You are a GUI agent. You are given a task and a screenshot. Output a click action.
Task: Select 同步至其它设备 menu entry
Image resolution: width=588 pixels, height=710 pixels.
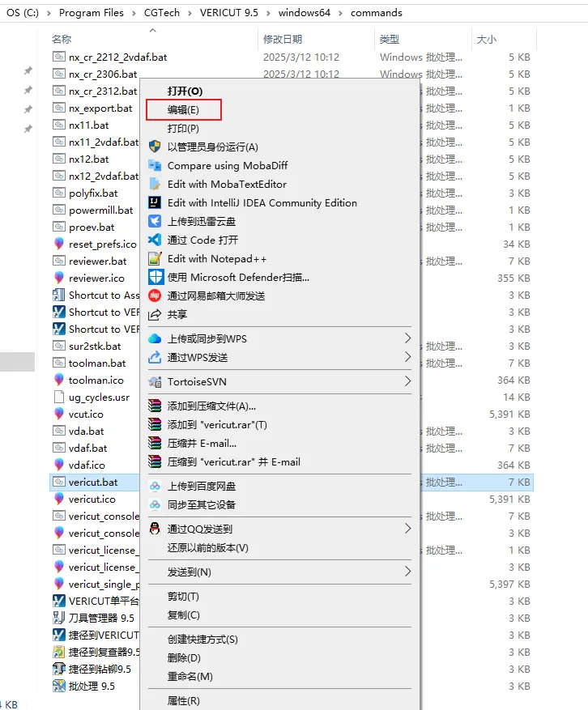pos(279,504)
